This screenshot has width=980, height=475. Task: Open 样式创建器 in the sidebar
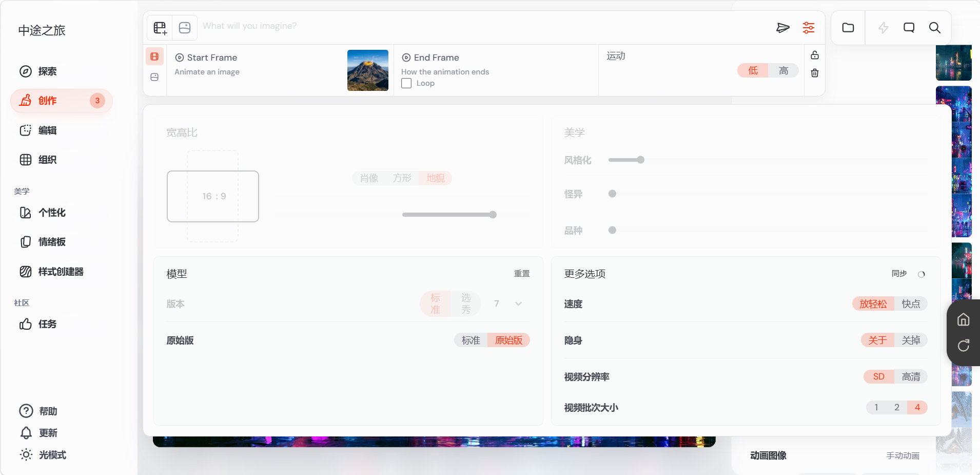62,272
